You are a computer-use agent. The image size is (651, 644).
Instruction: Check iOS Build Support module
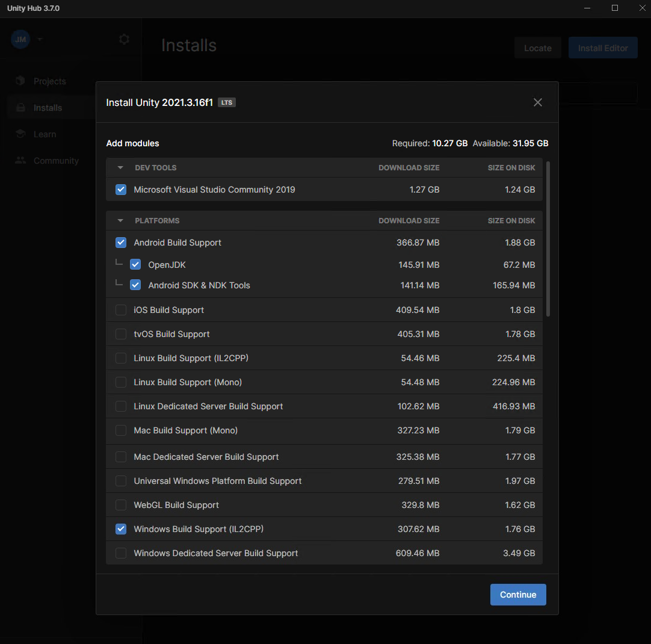tap(121, 310)
